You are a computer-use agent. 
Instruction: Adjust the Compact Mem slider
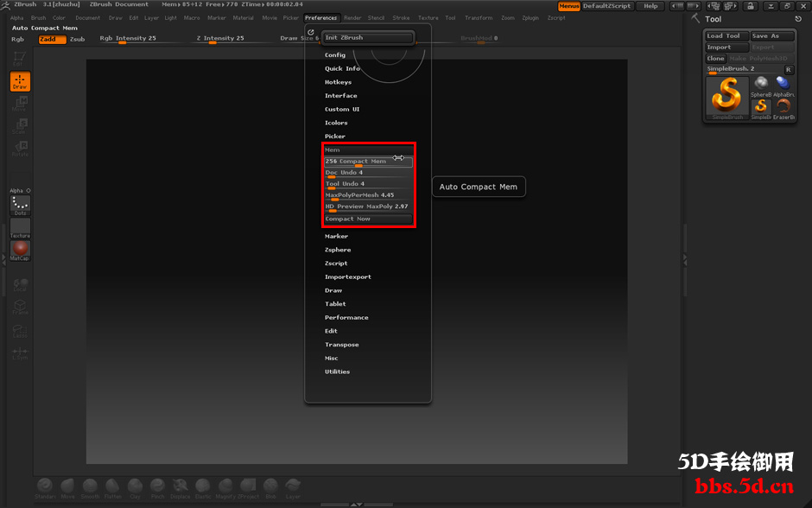point(368,162)
